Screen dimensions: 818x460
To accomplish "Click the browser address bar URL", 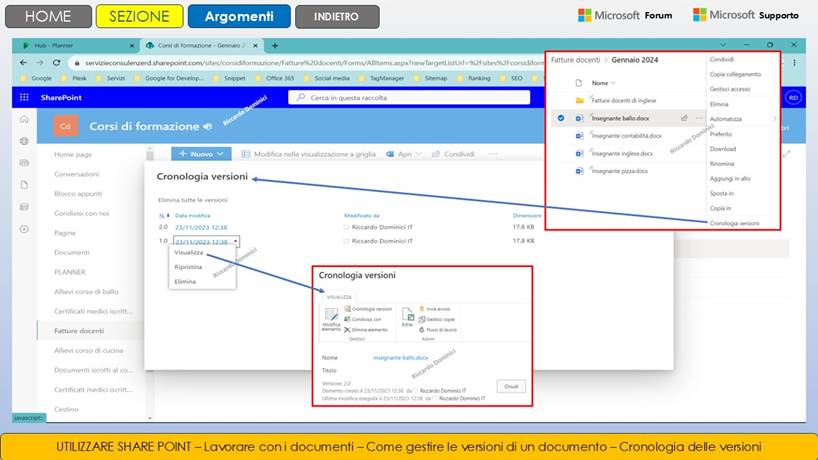I will click(x=313, y=63).
